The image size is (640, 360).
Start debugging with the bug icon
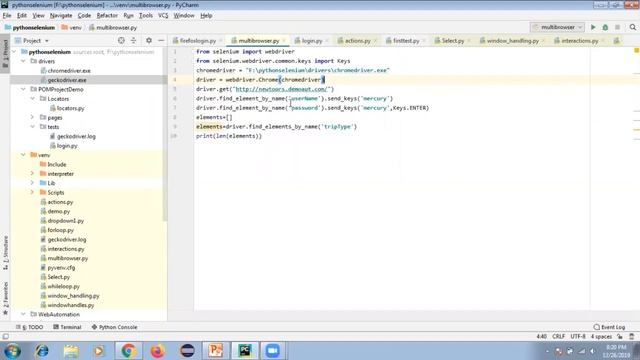[605, 27]
